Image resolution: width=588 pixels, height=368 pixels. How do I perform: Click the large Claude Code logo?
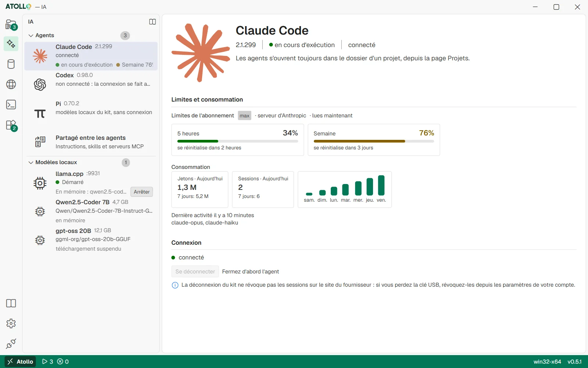click(x=201, y=53)
